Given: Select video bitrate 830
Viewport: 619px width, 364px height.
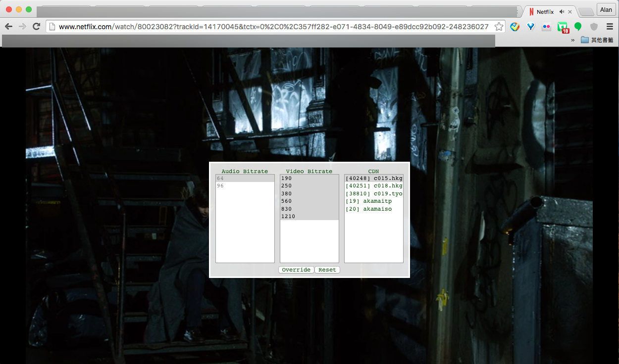Looking at the screenshot, I should (309, 209).
